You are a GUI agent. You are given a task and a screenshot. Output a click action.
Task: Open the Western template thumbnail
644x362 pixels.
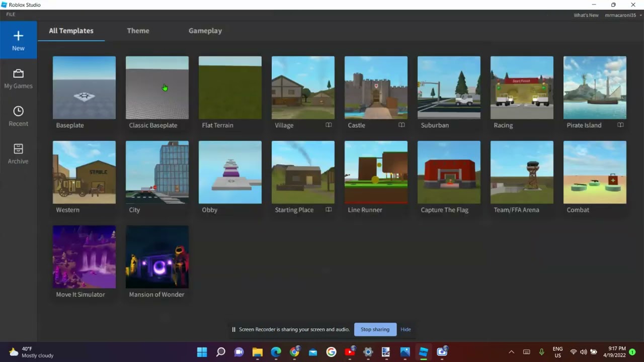tap(84, 172)
